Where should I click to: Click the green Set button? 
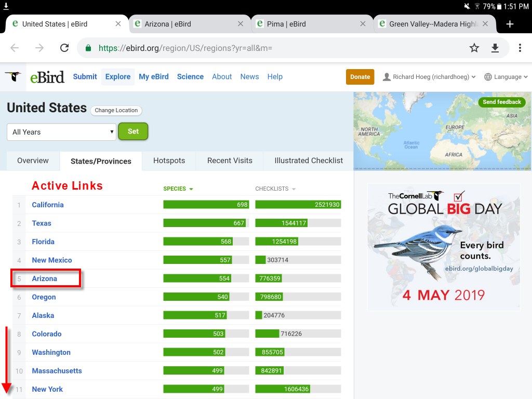(x=133, y=131)
